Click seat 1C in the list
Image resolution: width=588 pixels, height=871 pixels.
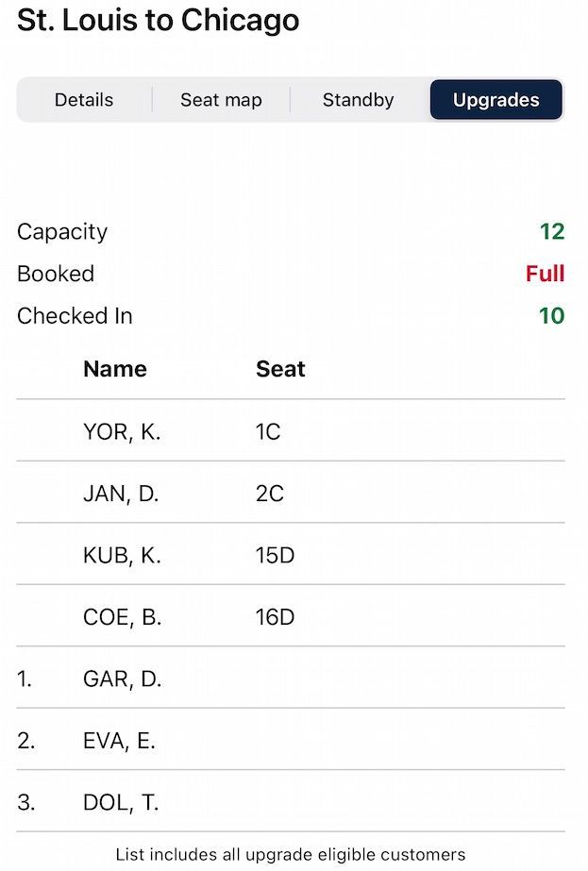[x=268, y=431]
